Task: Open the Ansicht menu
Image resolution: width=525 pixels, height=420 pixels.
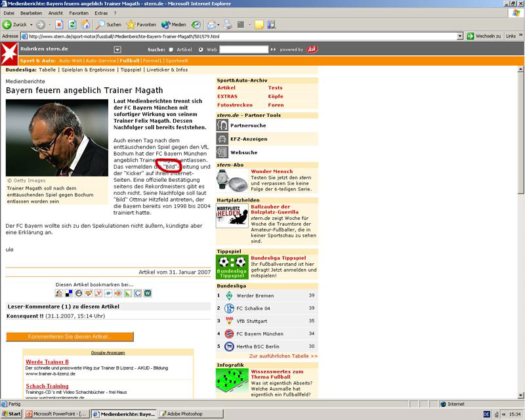Action: tap(56, 13)
